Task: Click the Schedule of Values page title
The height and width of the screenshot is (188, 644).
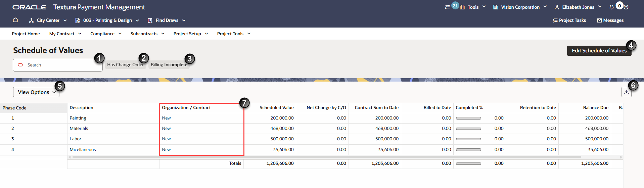Action: (48, 50)
